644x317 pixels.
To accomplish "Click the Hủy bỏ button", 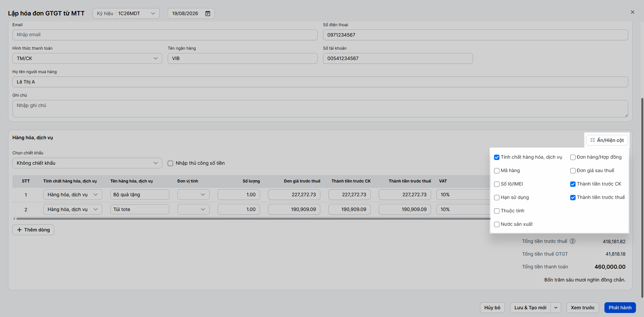I will (492, 308).
